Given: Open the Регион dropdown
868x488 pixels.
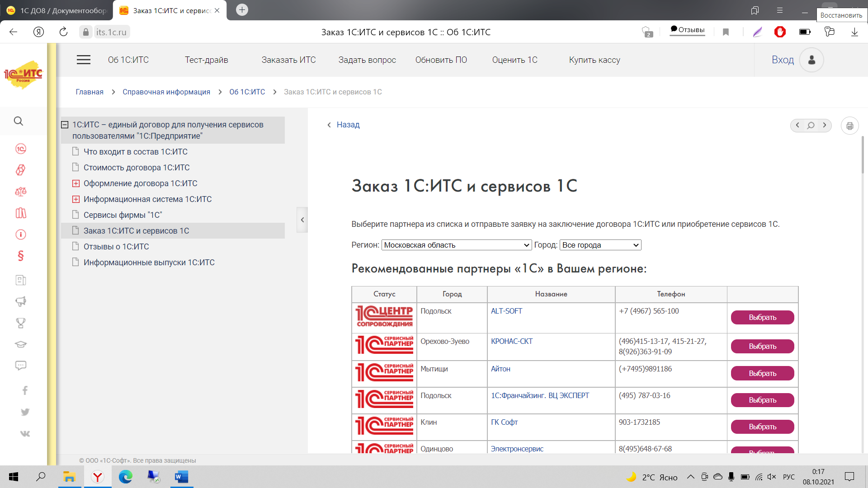Looking at the screenshot, I should point(456,245).
